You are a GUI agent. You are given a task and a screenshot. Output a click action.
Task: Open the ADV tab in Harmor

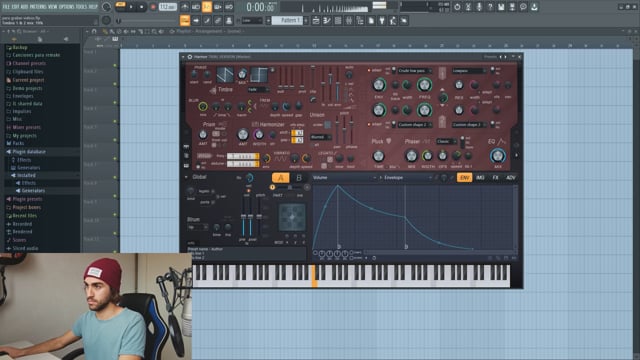pyautogui.click(x=511, y=178)
